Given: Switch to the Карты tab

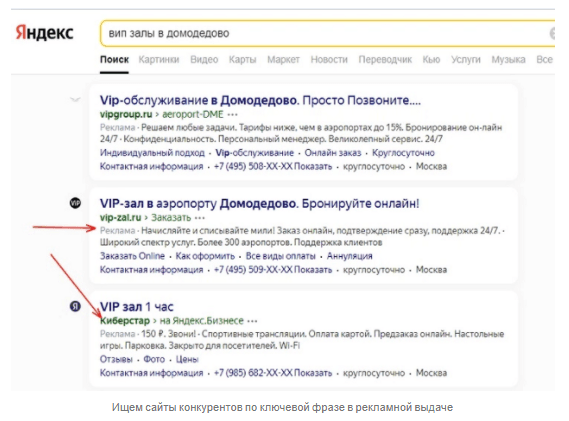Looking at the screenshot, I should (x=242, y=60).
